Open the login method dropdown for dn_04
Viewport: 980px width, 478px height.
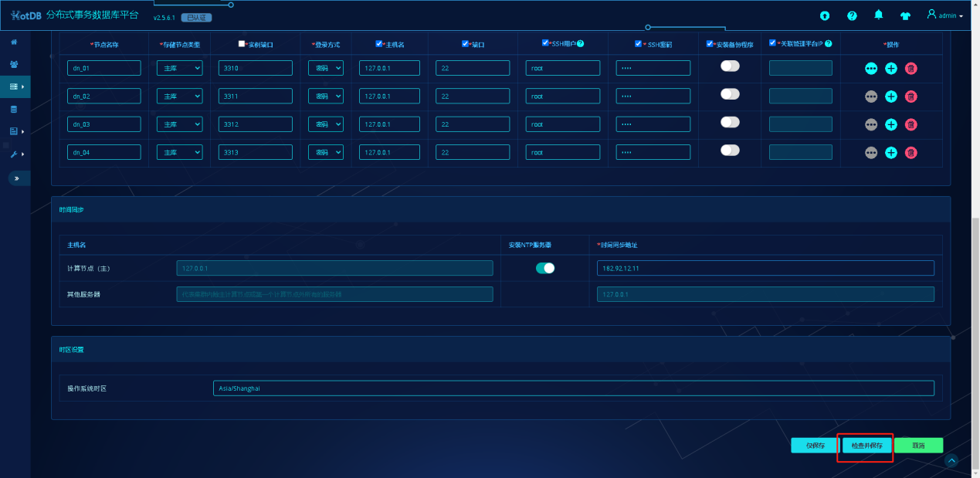point(326,152)
